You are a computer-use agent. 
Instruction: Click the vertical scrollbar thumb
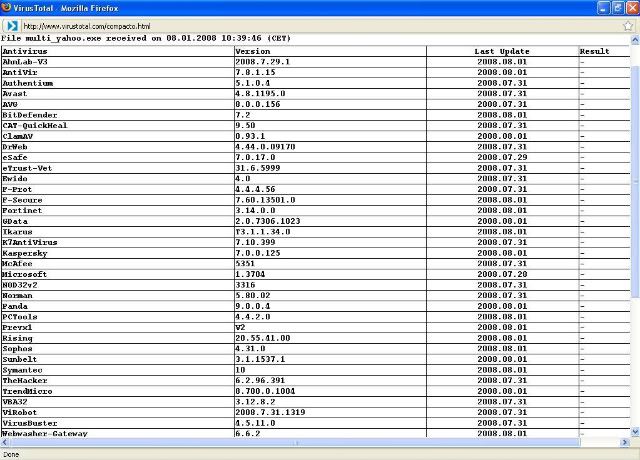pyautogui.click(x=635, y=182)
